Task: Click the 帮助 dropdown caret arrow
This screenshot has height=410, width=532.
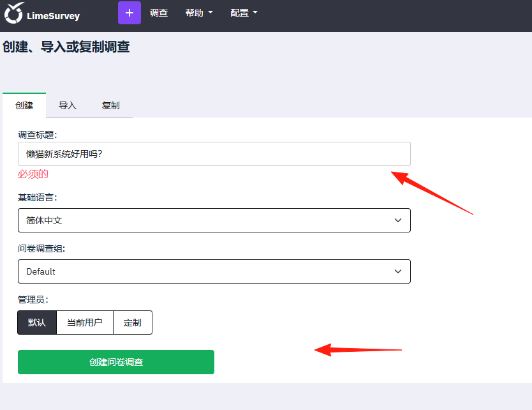Action: pyautogui.click(x=211, y=13)
